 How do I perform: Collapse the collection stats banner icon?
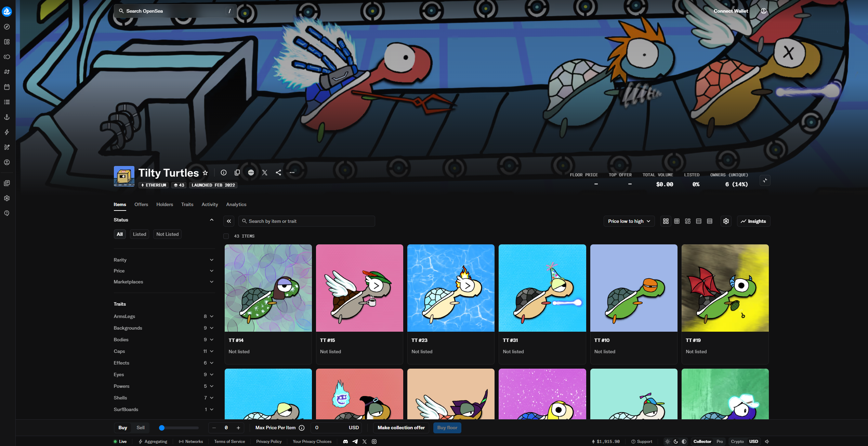(x=765, y=180)
